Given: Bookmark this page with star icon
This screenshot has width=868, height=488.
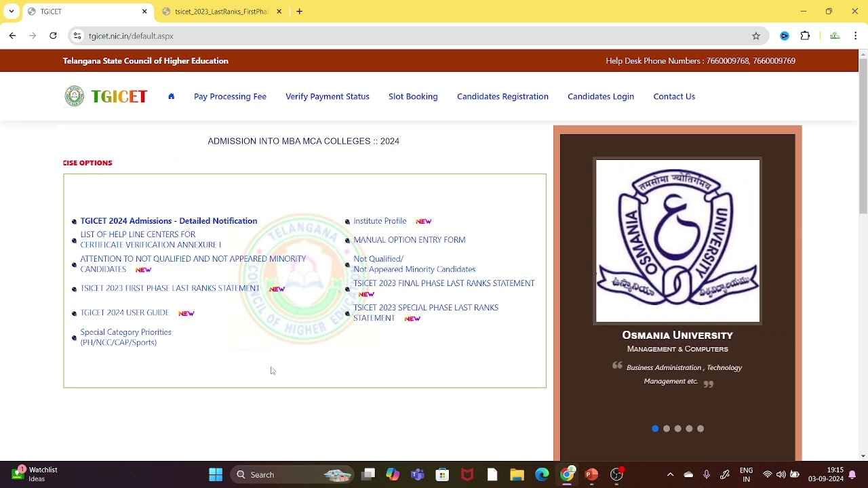Looking at the screenshot, I should pyautogui.click(x=756, y=36).
